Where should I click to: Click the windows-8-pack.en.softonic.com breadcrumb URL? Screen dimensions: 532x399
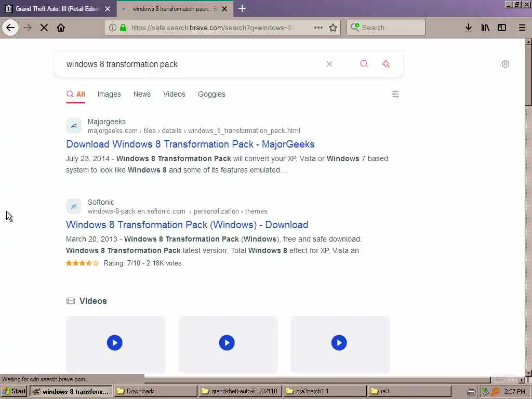[x=178, y=211]
